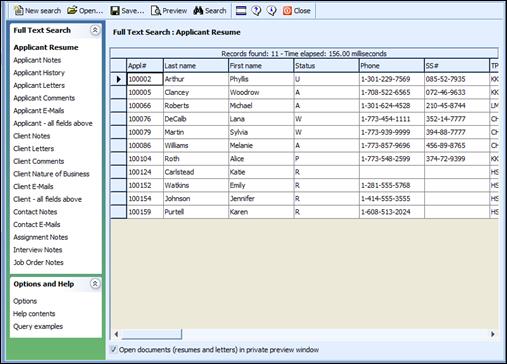The width and height of the screenshot is (507, 364).
Task: Open Client Nature of Business search
Action: [51, 174]
